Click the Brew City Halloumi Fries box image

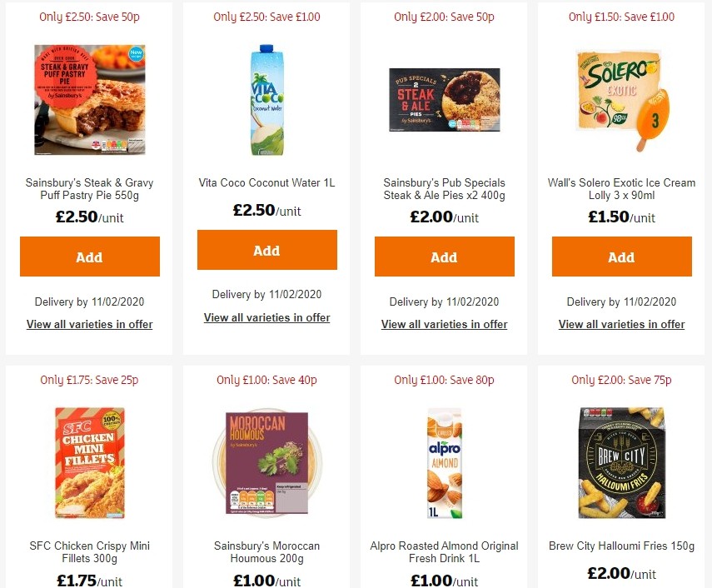[x=621, y=462]
